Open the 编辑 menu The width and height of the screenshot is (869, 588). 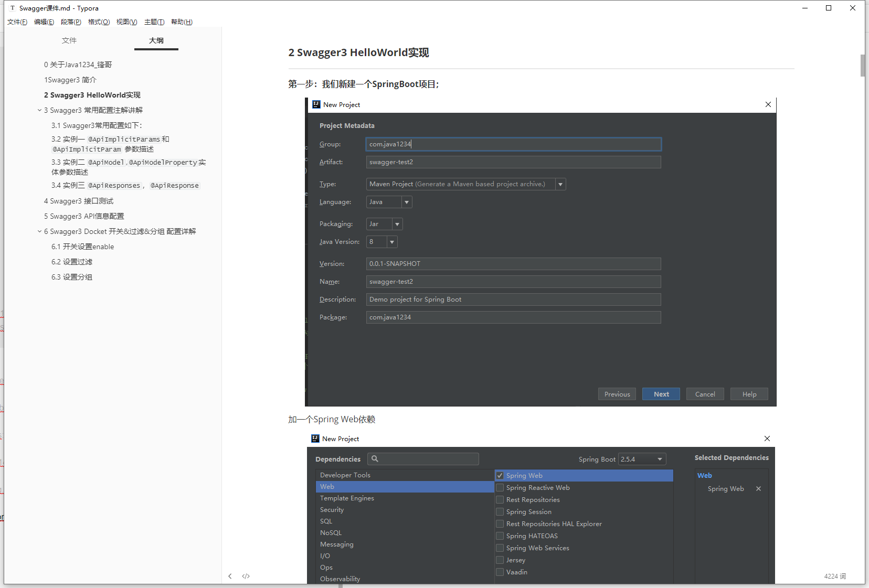(x=44, y=22)
